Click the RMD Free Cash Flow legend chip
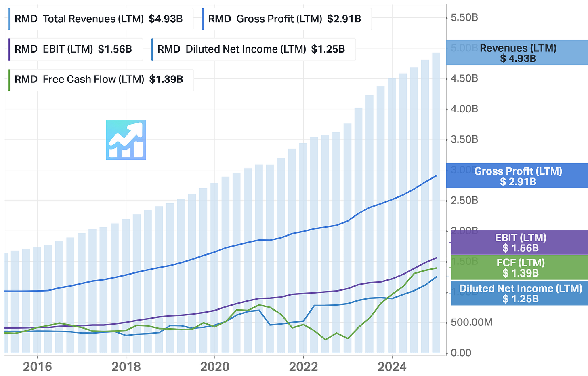The height and width of the screenshot is (376, 588). 101,80
